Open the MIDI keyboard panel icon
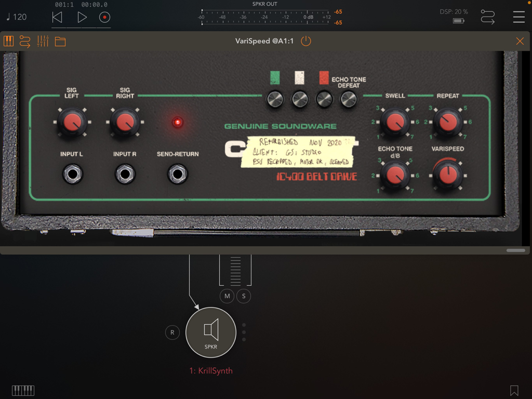 tap(8, 41)
